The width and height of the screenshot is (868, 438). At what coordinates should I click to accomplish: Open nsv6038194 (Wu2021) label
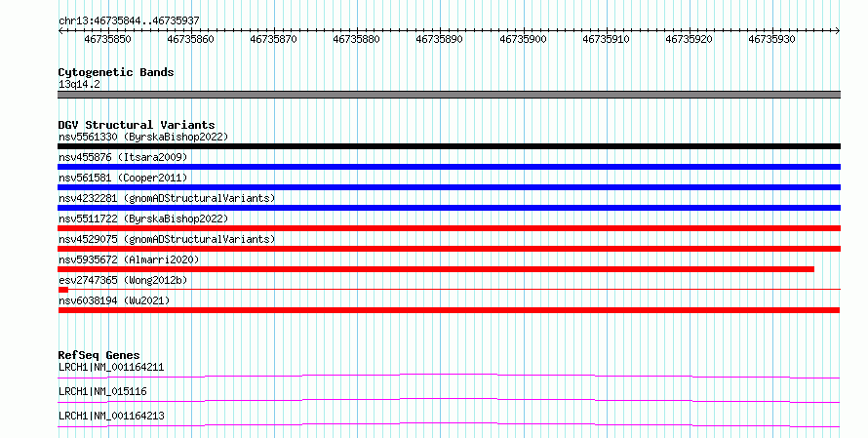click(x=114, y=300)
